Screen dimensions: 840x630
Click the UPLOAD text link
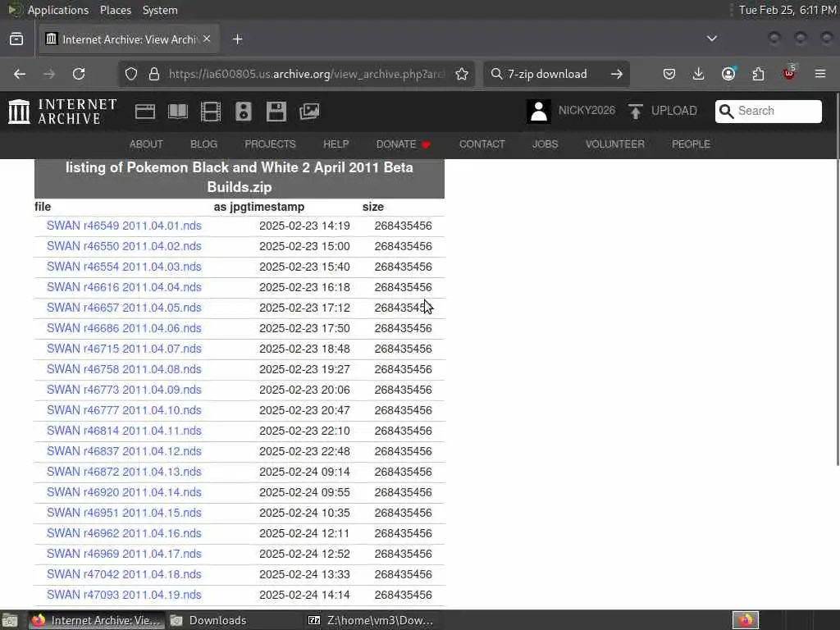[x=674, y=111]
